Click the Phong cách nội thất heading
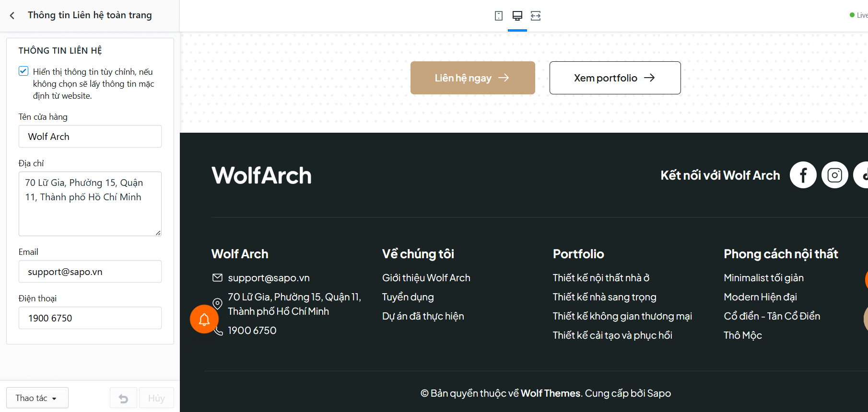Image resolution: width=868 pixels, height=412 pixels. [x=781, y=254]
